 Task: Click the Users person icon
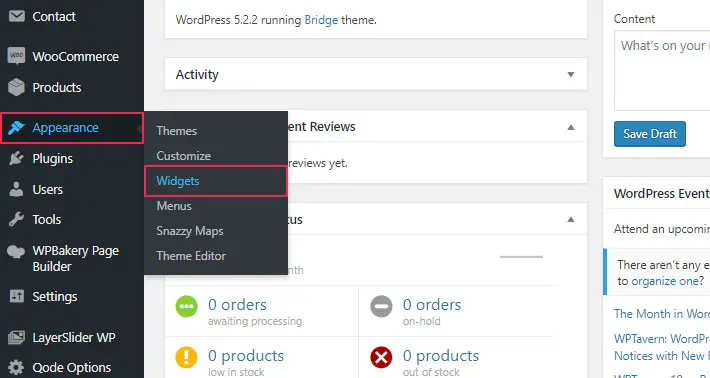(x=16, y=189)
